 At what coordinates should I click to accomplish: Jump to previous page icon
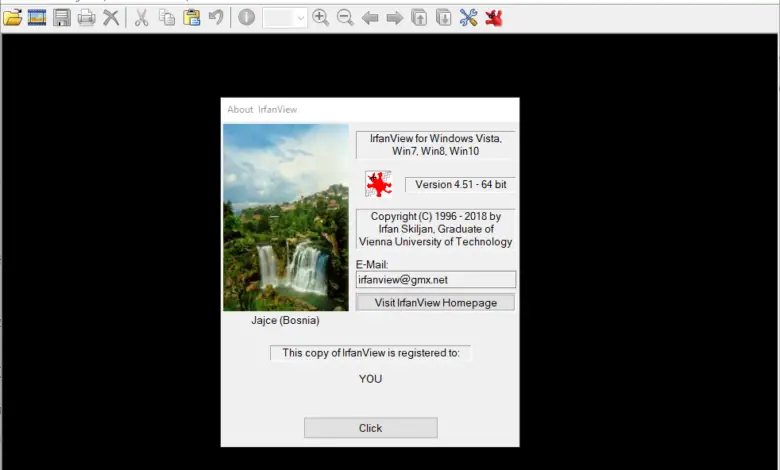coord(419,18)
